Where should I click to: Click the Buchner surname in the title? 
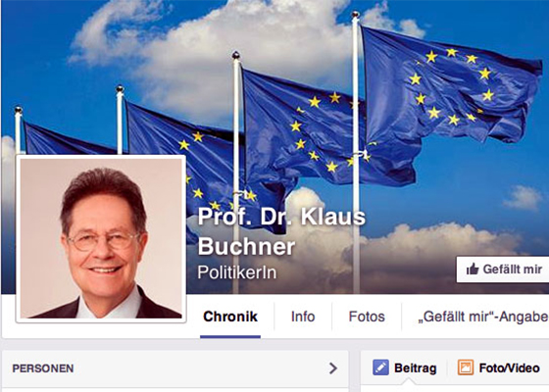(x=246, y=247)
